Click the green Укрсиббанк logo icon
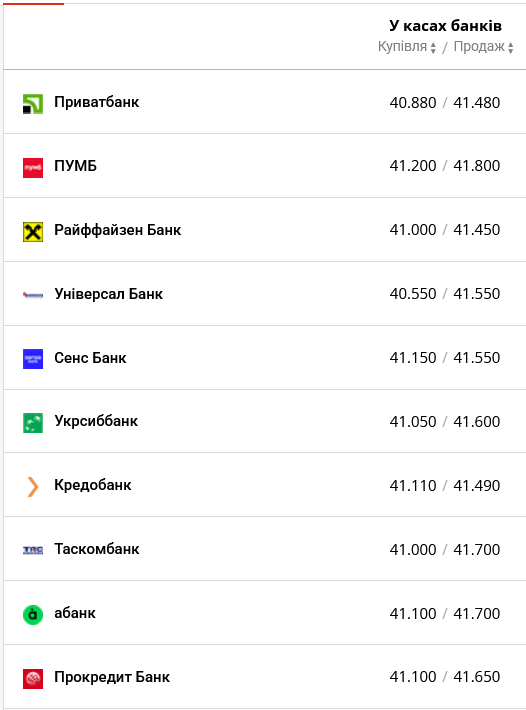 click(33, 423)
